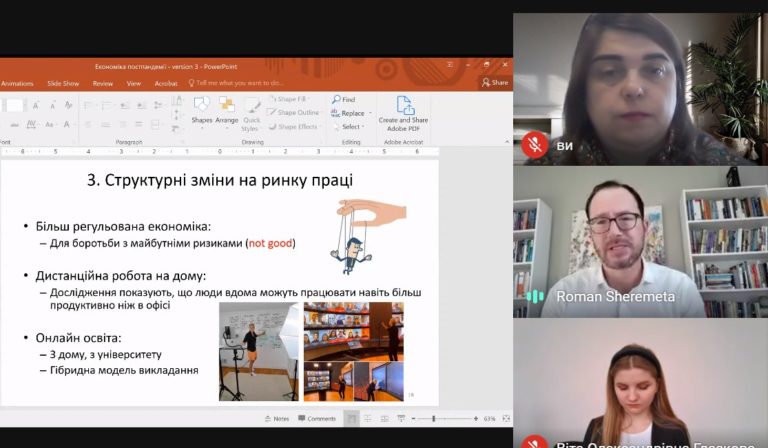Click Create and Share Adobe PDF icon
This screenshot has height=448, width=768.
405,105
